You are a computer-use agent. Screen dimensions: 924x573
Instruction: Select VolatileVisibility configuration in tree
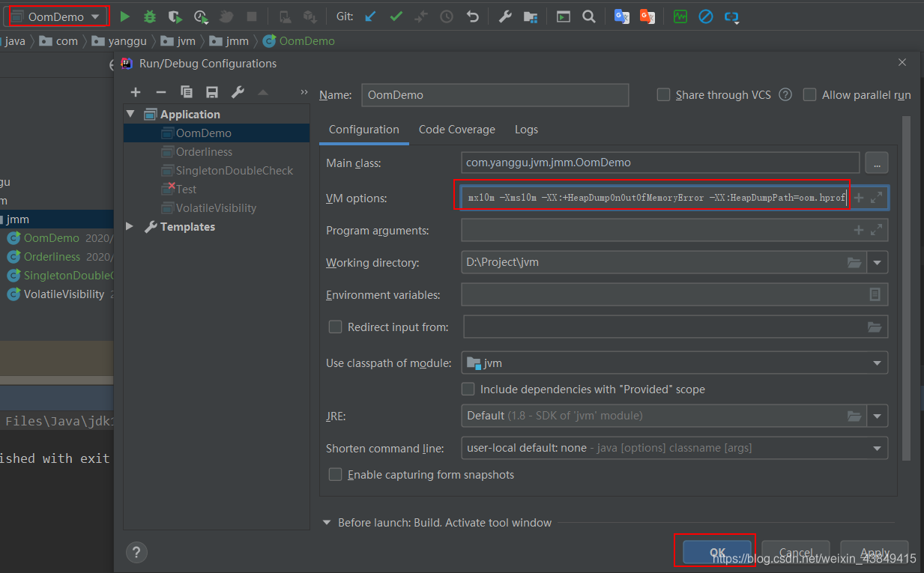[x=217, y=207]
